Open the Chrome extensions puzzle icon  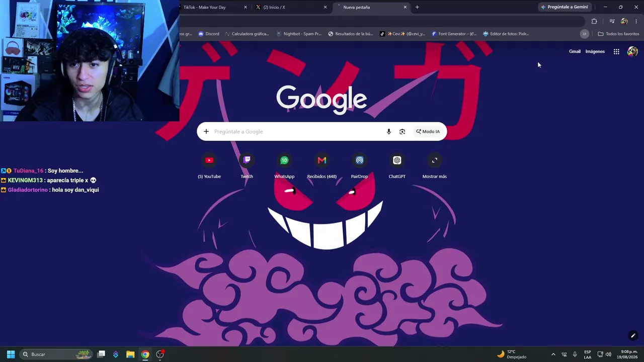(x=594, y=21)
